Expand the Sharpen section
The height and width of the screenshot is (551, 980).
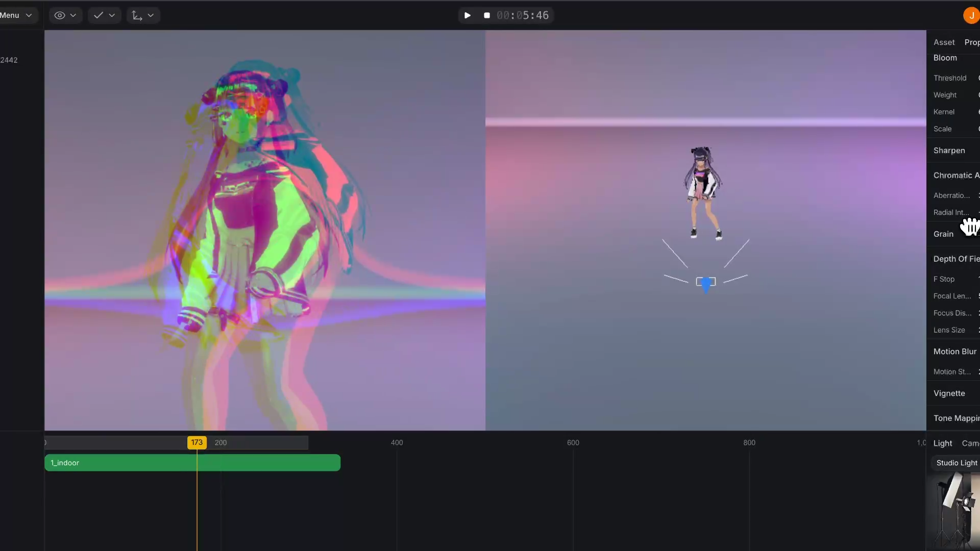[949, 151]
